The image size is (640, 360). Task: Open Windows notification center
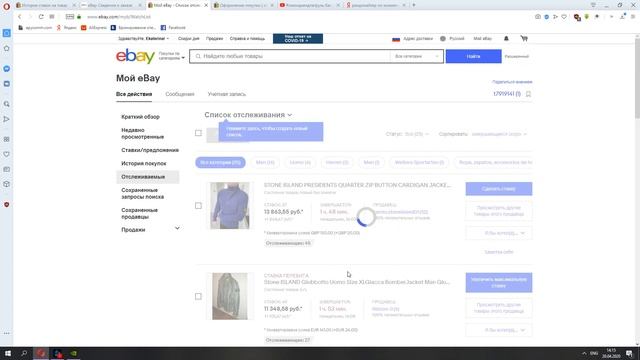click(x=629, y=353)
